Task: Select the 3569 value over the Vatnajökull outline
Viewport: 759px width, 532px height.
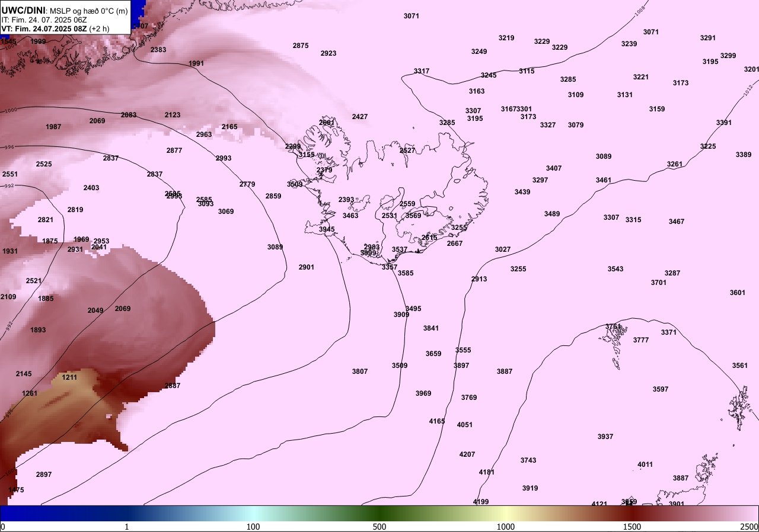Action: click(413, 216)
